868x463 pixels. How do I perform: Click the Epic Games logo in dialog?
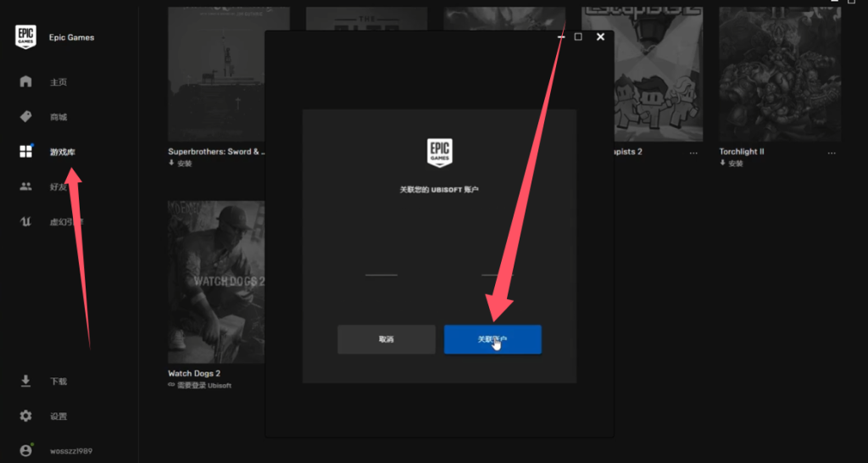tap(440, 153)
